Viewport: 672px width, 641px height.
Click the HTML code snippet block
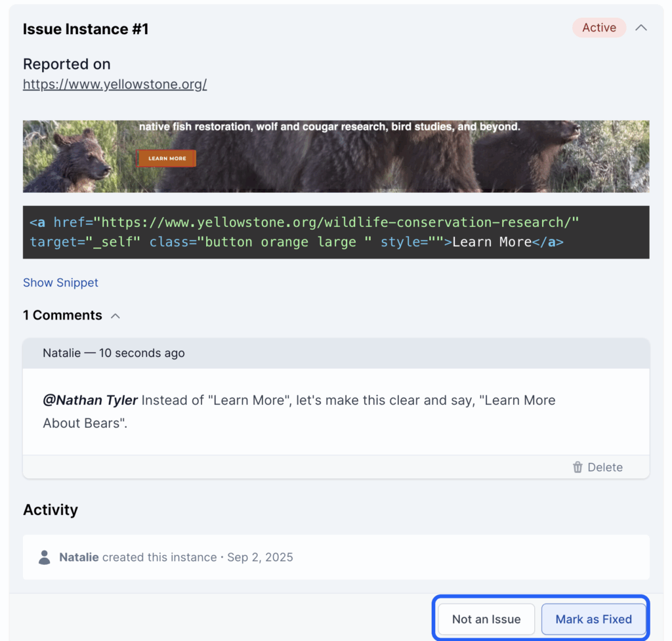tap(336, 232)
